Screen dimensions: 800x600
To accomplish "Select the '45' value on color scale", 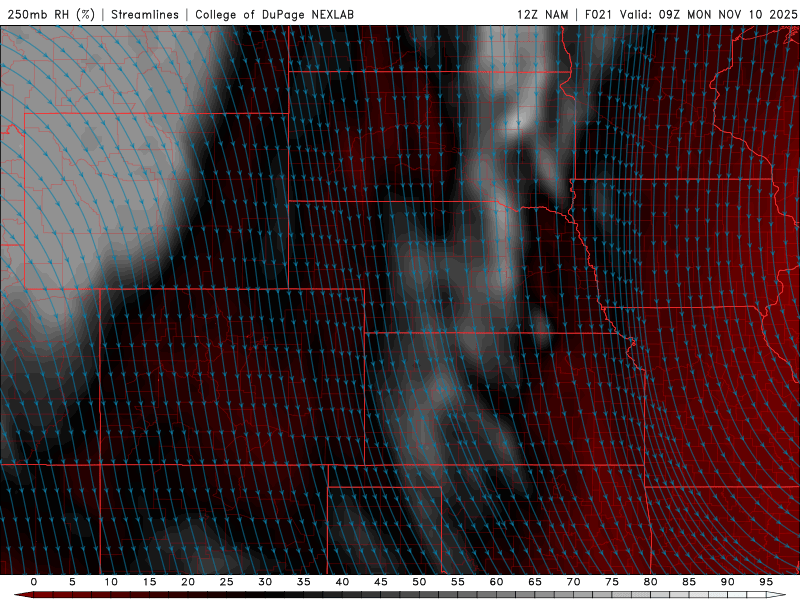I will click(381, 582).
